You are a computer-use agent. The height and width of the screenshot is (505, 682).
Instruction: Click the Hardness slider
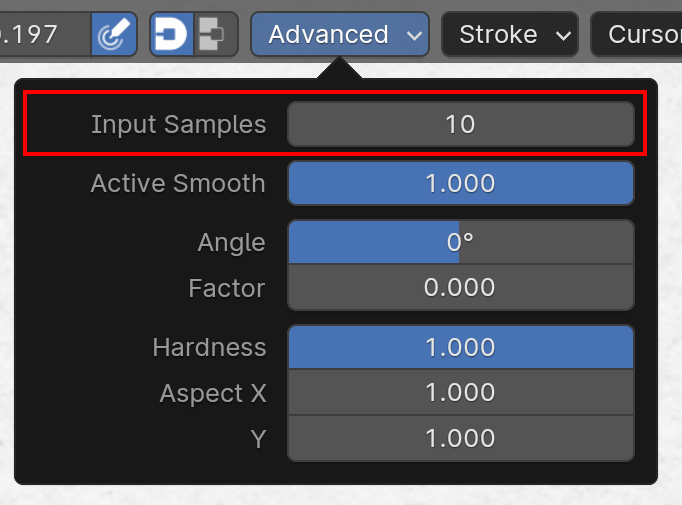point(461,348)
